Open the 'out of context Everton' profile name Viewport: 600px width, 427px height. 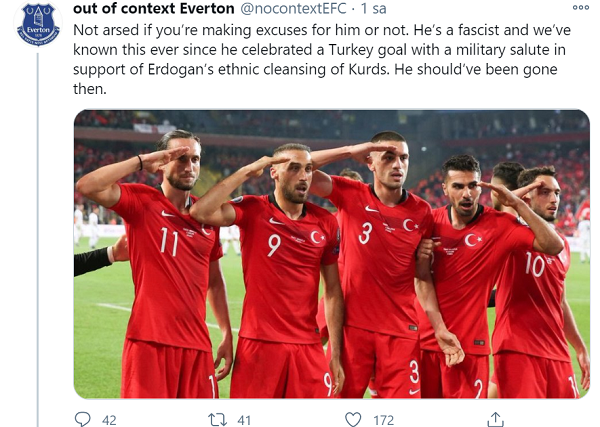coord(153,8)
